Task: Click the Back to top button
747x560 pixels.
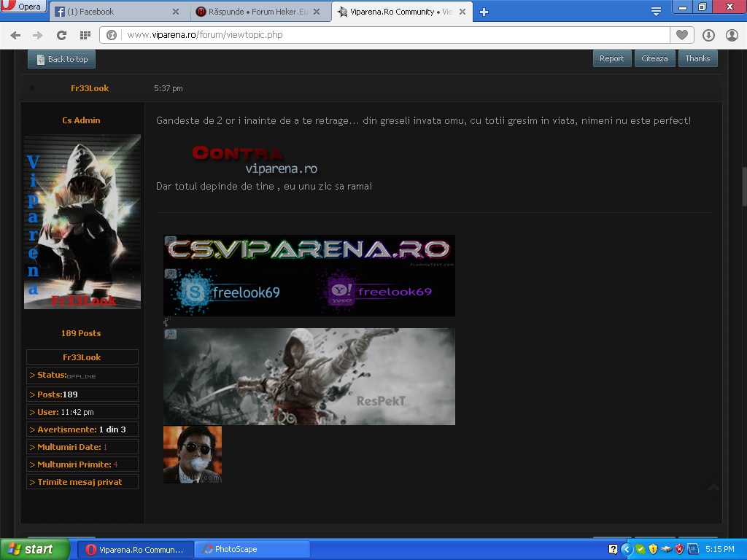Action: click(x=61, y=59)
